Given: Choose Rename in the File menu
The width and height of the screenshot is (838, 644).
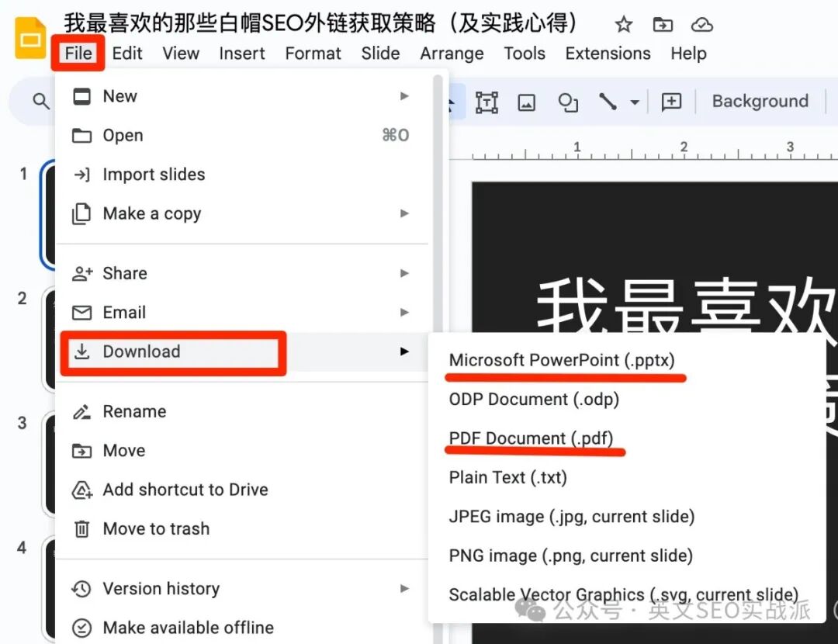Looking at the screenshot, I should 243,411.
